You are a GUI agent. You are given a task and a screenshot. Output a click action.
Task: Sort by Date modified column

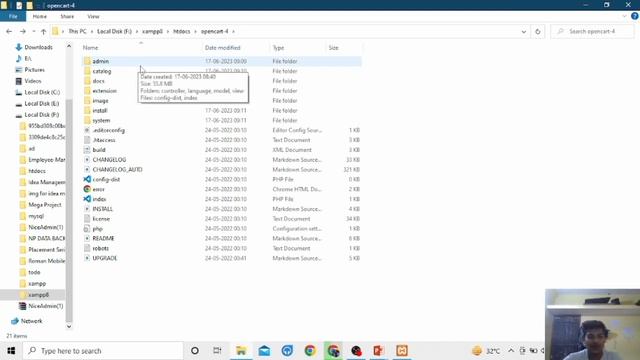click(x=222, y=48)
